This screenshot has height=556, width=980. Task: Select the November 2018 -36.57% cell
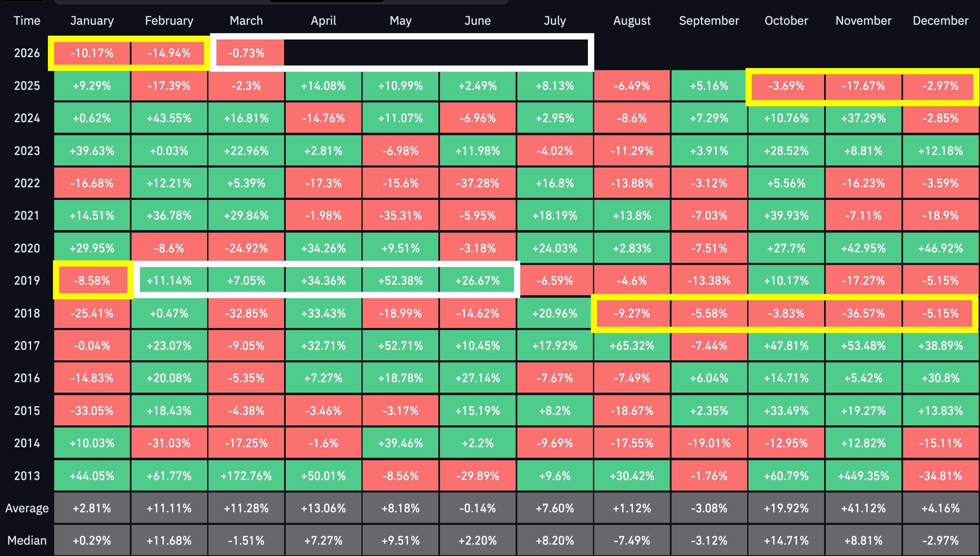[x=863, y=313]
